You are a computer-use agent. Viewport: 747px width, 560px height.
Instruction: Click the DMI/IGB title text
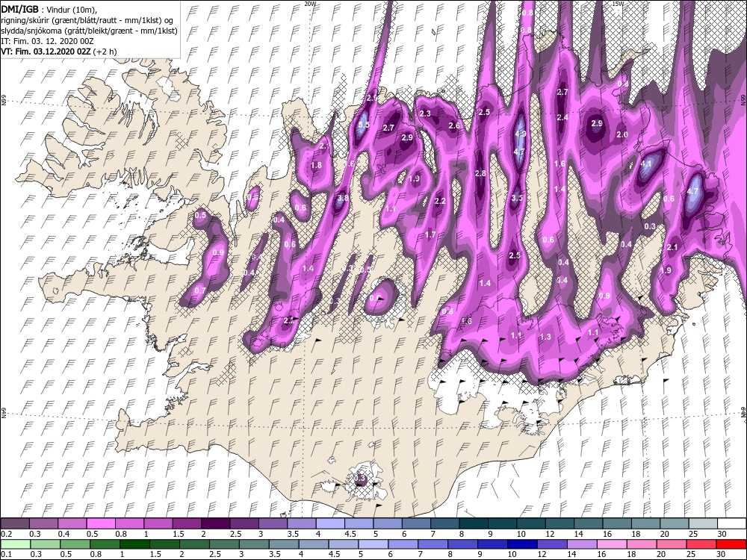tap(19, 8)
